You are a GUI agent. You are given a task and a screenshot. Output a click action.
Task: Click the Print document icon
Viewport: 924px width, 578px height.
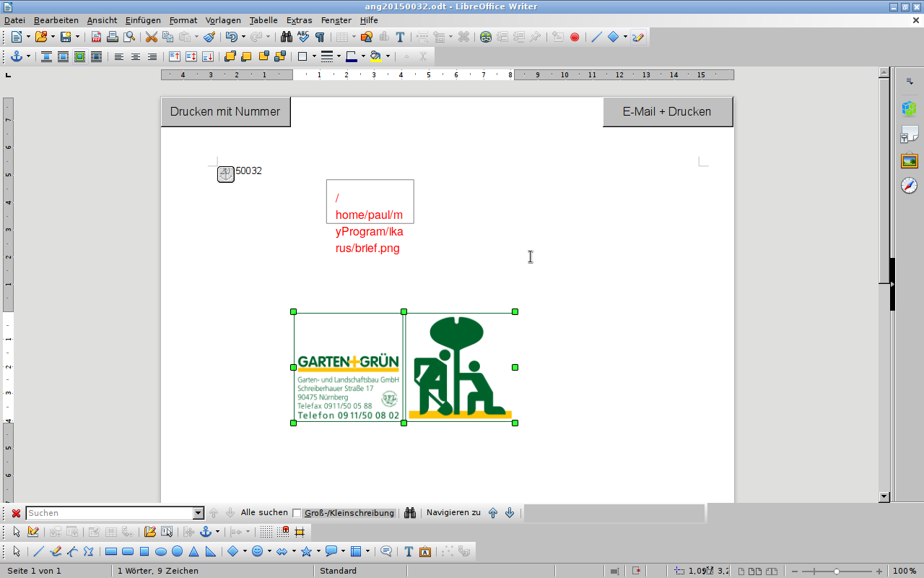[x=113, y=37]
